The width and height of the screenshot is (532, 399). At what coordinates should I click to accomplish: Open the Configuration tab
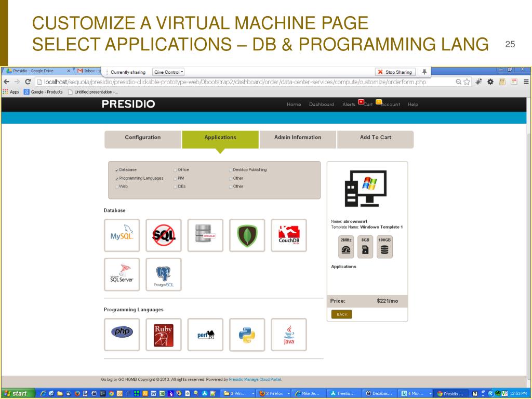[x=142, y=139]
